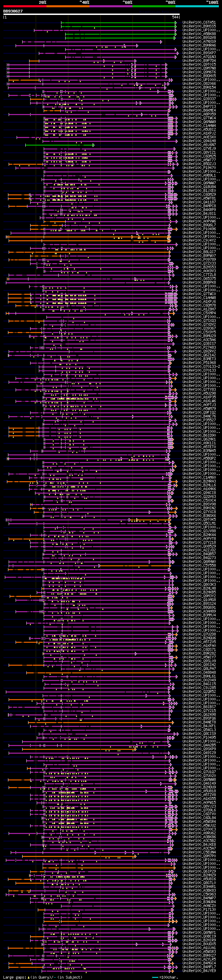Viewport: 222px width, 980px height.
Task: Select the BB930627 query label
Action: (13, 11)
